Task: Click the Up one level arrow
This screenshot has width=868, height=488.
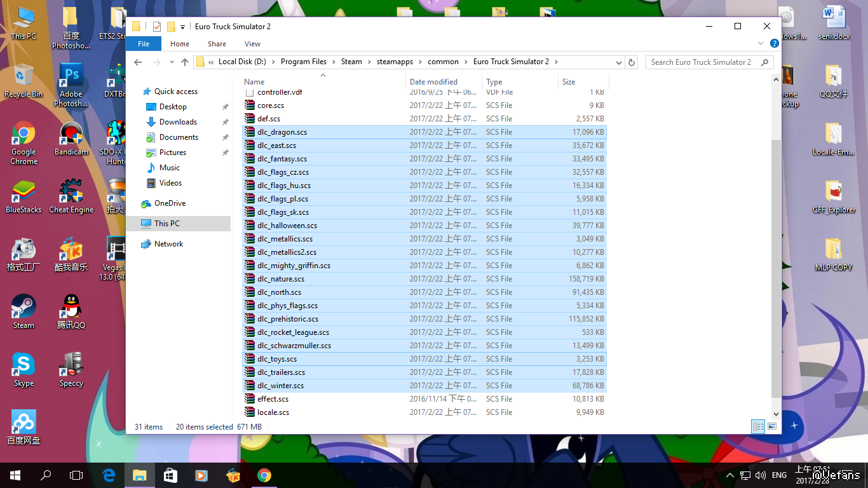Action: point(185,62)
